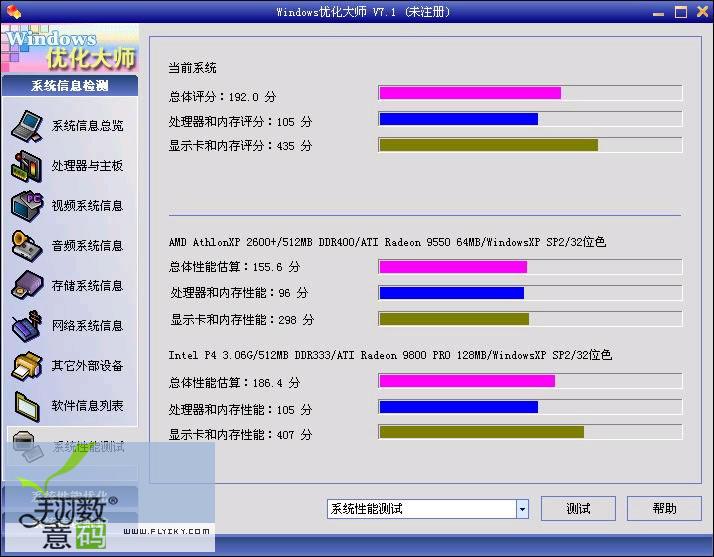Click the 处理器和内存评分：105 分 text
The width and height of the screenshot is (714, 557).
[240, 122]
